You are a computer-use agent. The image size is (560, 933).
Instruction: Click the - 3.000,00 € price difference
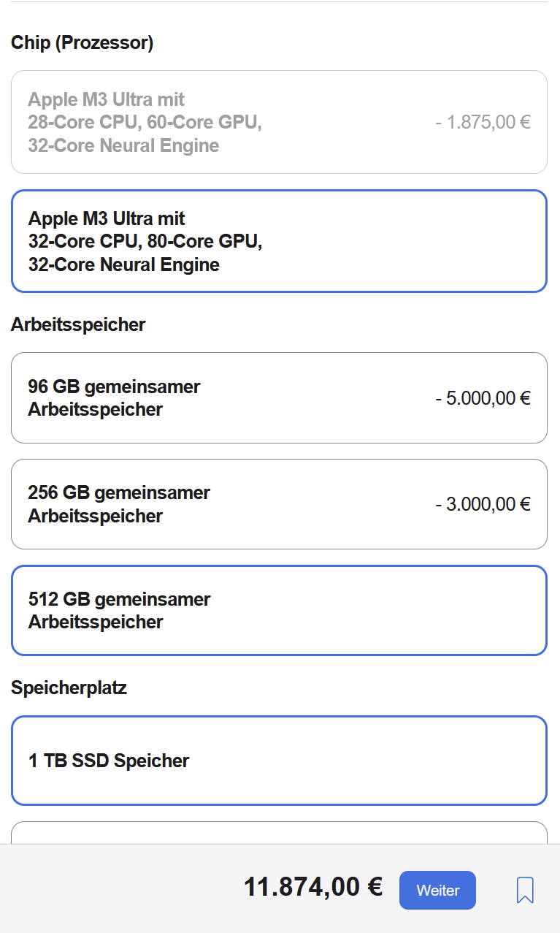[483, 504]
